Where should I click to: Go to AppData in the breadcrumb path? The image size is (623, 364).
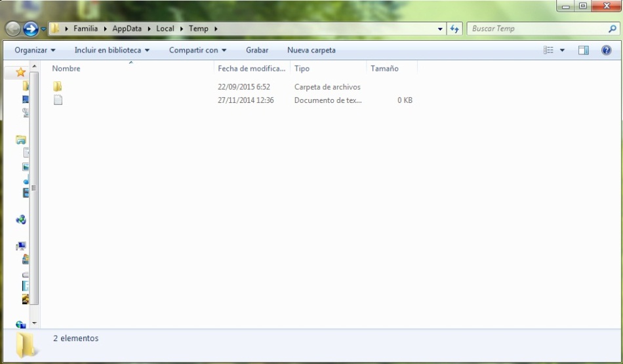tap(127, 29)
